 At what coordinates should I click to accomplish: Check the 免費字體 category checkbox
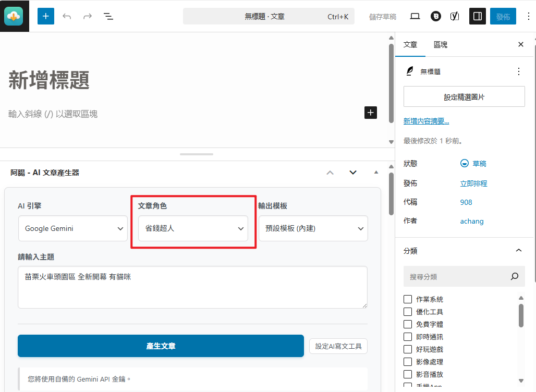point(408,324)
